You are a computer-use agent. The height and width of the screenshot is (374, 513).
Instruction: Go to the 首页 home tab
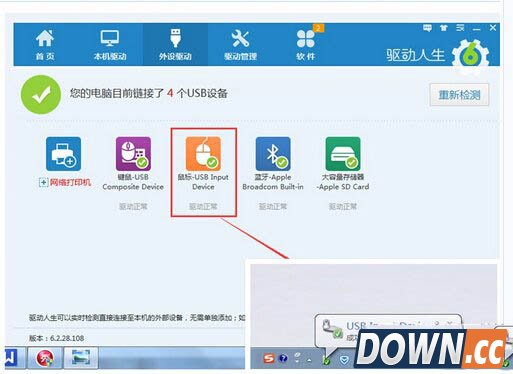(x=45, y=45)
